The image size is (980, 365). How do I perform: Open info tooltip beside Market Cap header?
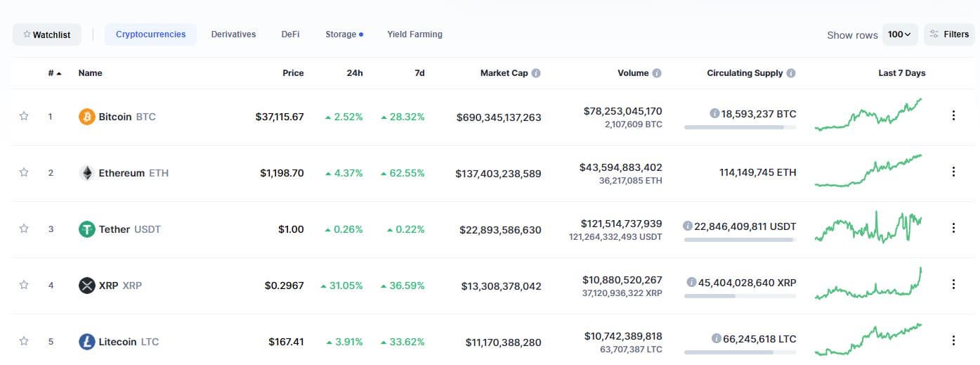coord(536,73)
